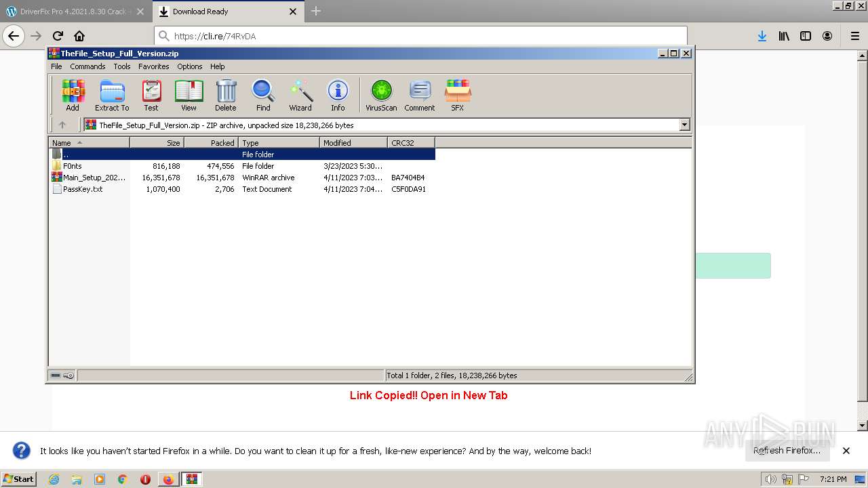This screenshot has height=488, width=868.
Task: Sort by the Type column header
Action: pyautogui.click(x=279, y=142)
